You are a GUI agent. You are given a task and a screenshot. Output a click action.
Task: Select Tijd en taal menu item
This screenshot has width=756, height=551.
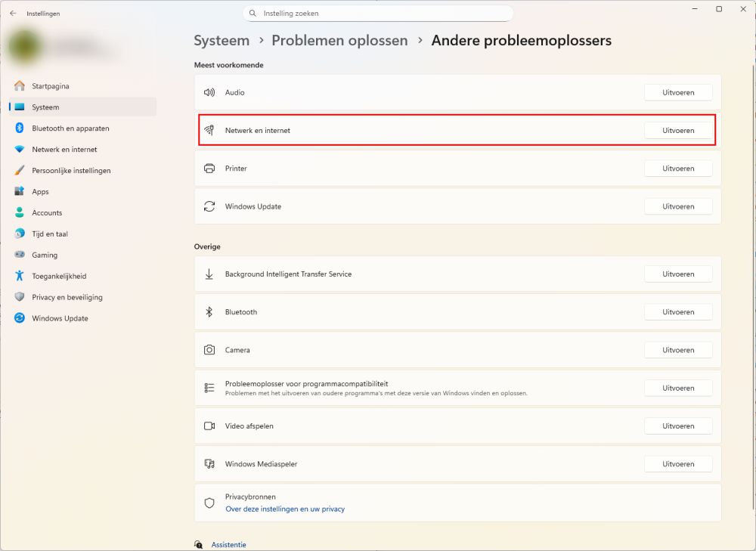click(x=50, y=234)
